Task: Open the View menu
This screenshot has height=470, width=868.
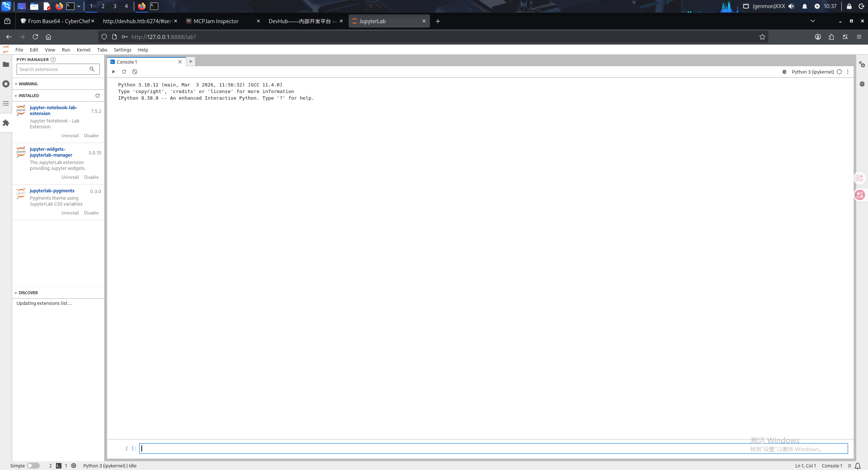Action: [50, 50]
